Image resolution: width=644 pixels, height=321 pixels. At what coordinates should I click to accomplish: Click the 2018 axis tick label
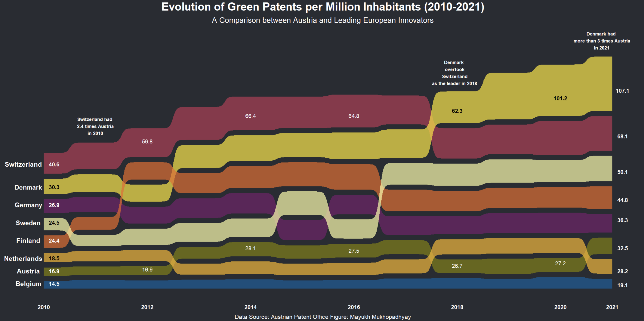click(457, 307)
